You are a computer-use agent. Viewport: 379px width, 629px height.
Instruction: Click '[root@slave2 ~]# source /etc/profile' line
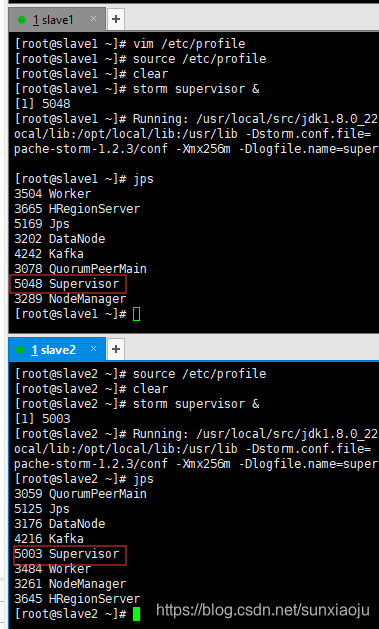pyautogui.click(x=140, y=374)
